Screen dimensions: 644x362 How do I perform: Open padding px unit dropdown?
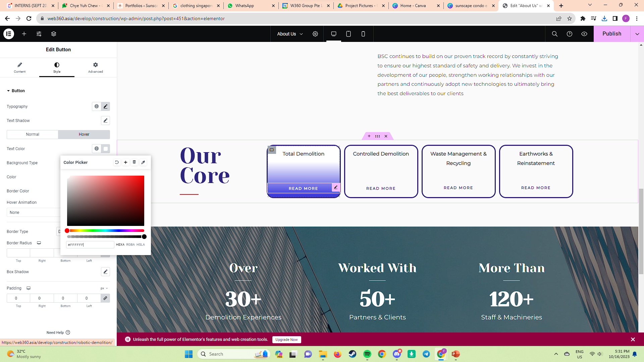pyautogui.click(x=104, y=288)
